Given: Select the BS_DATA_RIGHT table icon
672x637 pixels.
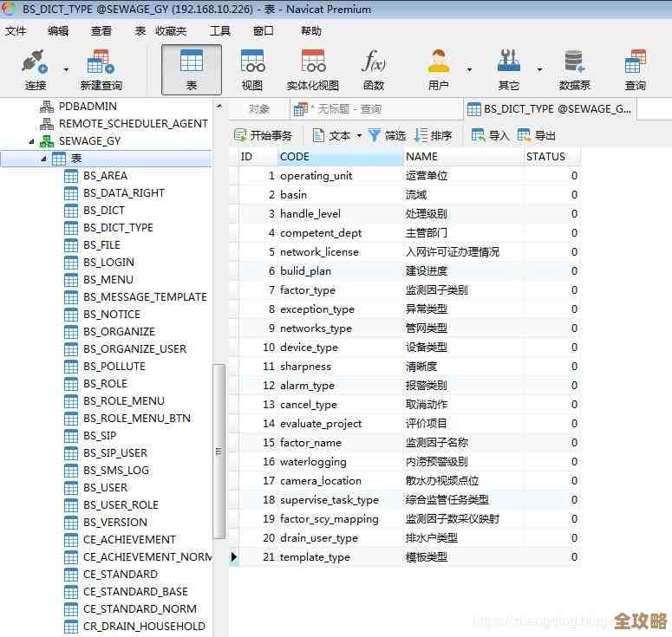Looking at the screenshot, I should pos(71,193).
